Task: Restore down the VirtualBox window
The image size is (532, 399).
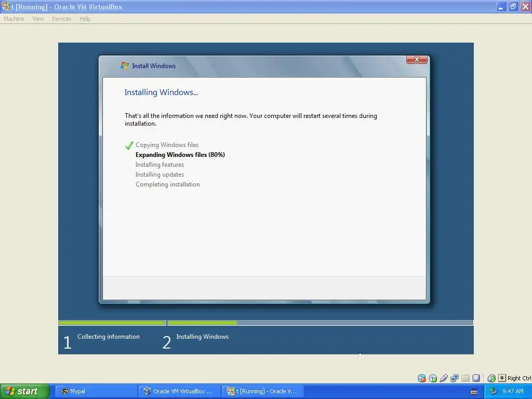Action: point(513,6)
